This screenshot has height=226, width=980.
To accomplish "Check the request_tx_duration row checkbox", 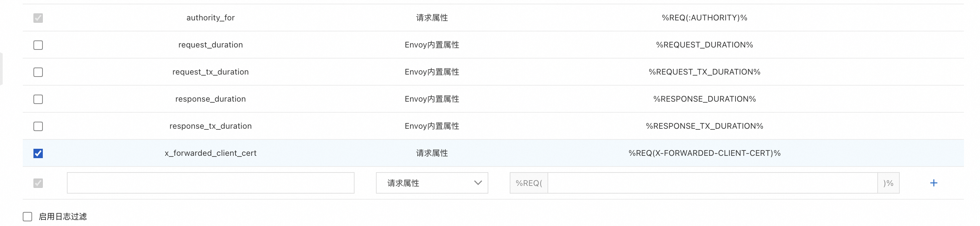I will (38, 72).
